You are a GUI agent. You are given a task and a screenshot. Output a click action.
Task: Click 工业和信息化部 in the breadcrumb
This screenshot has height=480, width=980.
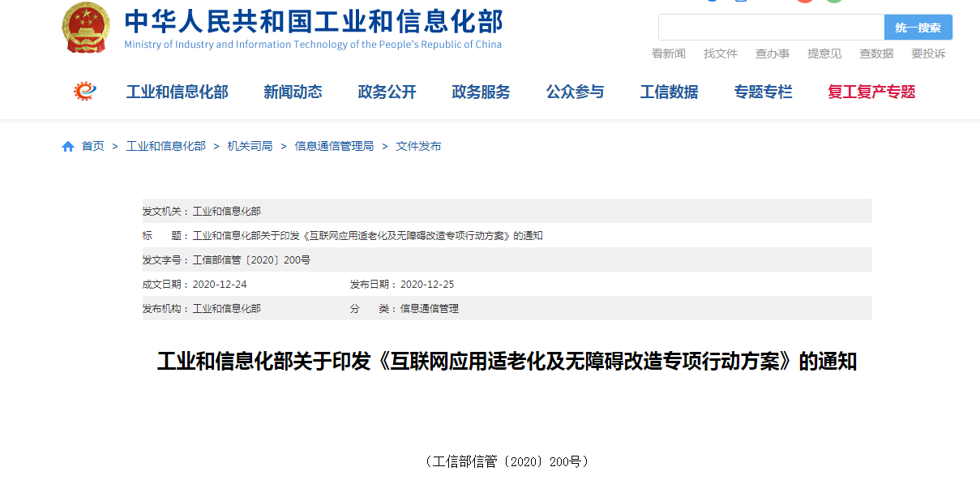click(166, 147)
